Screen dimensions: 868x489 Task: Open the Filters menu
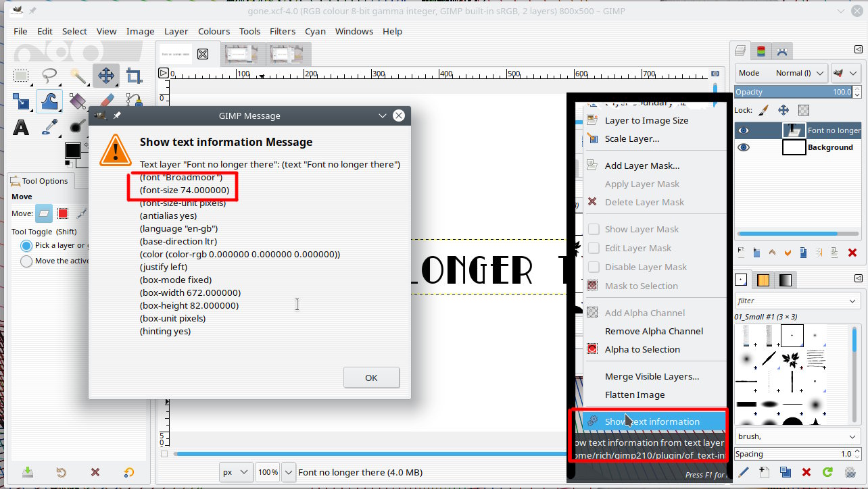click(283, 31)
